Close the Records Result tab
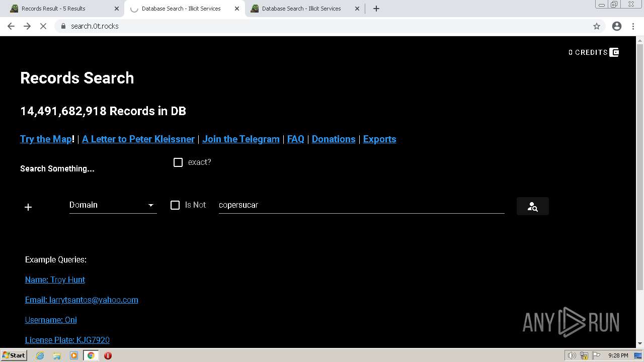 point(117,9)
